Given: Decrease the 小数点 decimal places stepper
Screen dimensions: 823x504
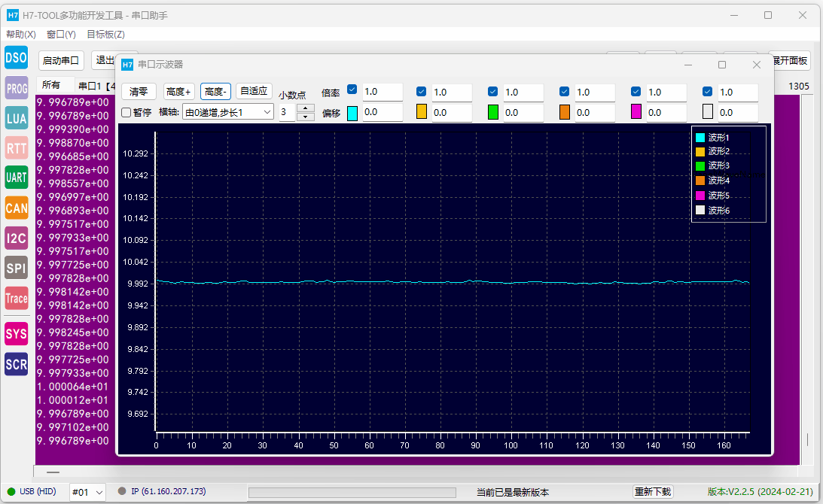Looking at the screenshot, I should (306, 117).
